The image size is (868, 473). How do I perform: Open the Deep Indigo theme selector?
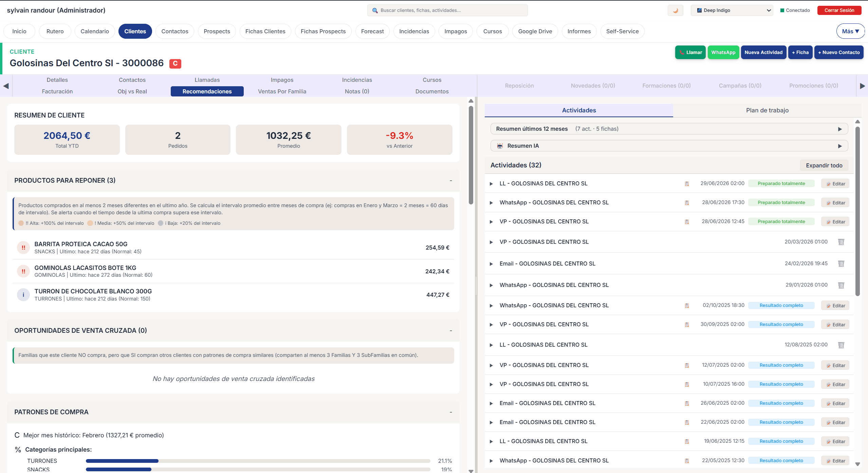pyautogui.click(x=732, y=10)
